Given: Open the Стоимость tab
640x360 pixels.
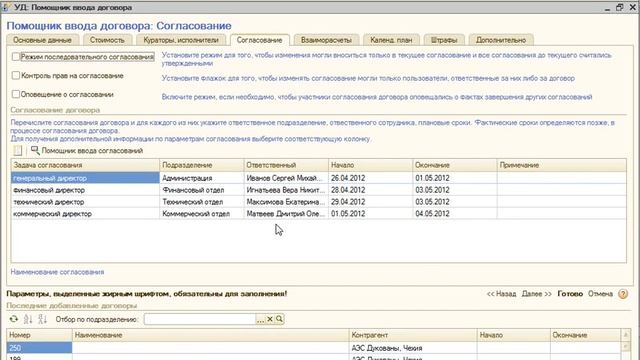Looking at the screenshot, I should tap(107, 40).
